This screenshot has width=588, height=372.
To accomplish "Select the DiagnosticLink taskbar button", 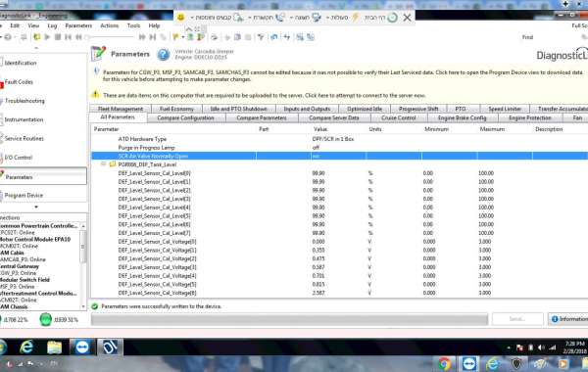I will (110, 348).
